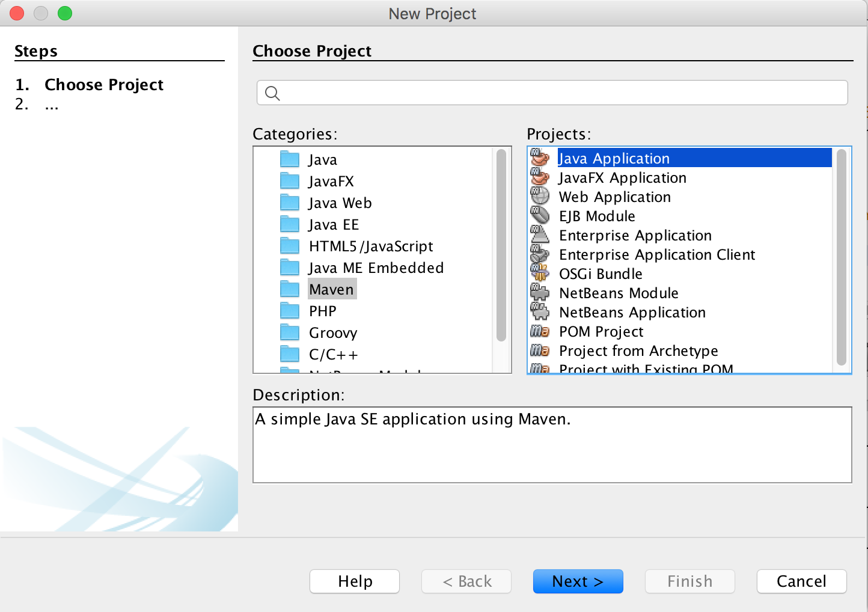This screenshot has width=868, height=612.
Task: Select the Java category label
Action: click(323, 160)
